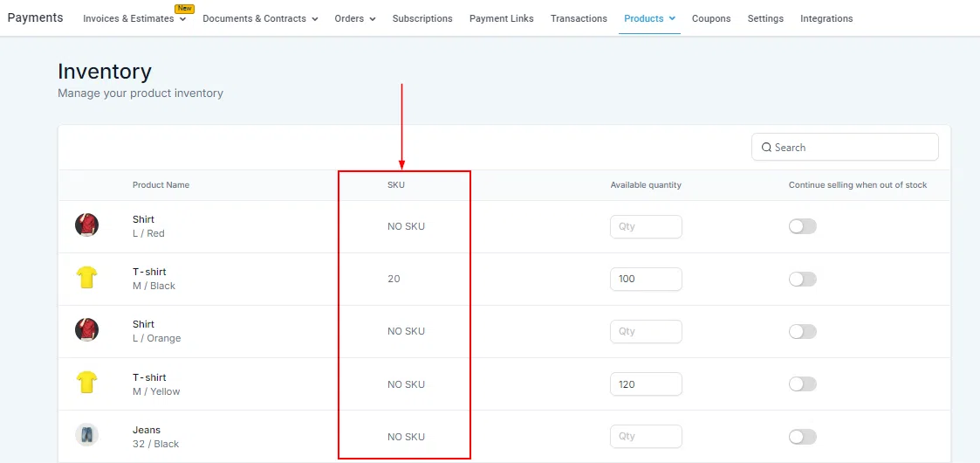Open the Integrations tab
This screenshot has height=463, width=980.
coord(826,18)
